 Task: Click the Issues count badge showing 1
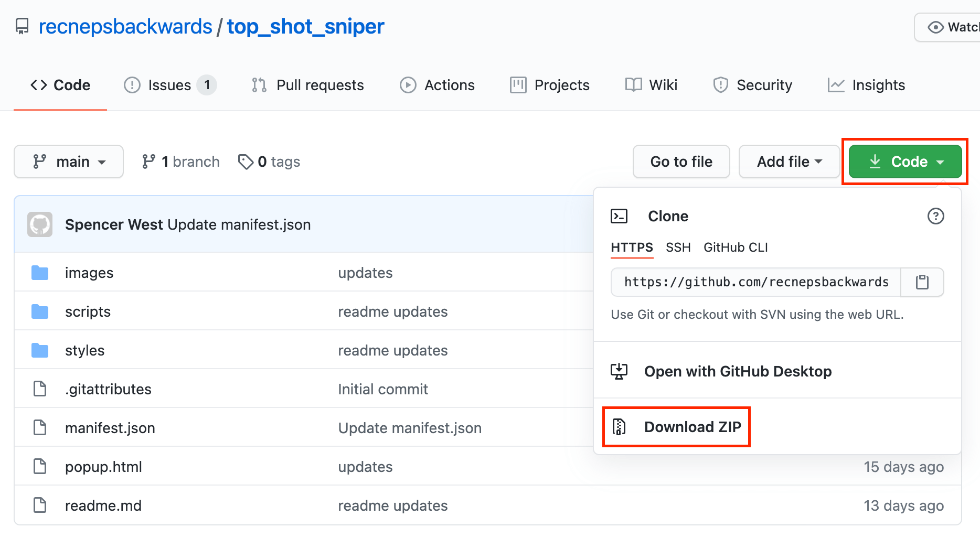(207, 85)
